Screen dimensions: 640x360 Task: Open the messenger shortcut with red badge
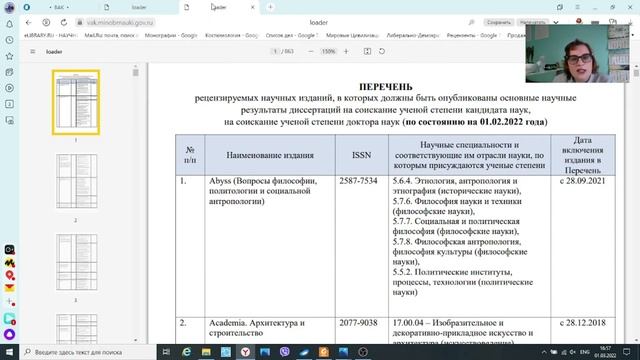pyautogui.click(x=9, y=319)
